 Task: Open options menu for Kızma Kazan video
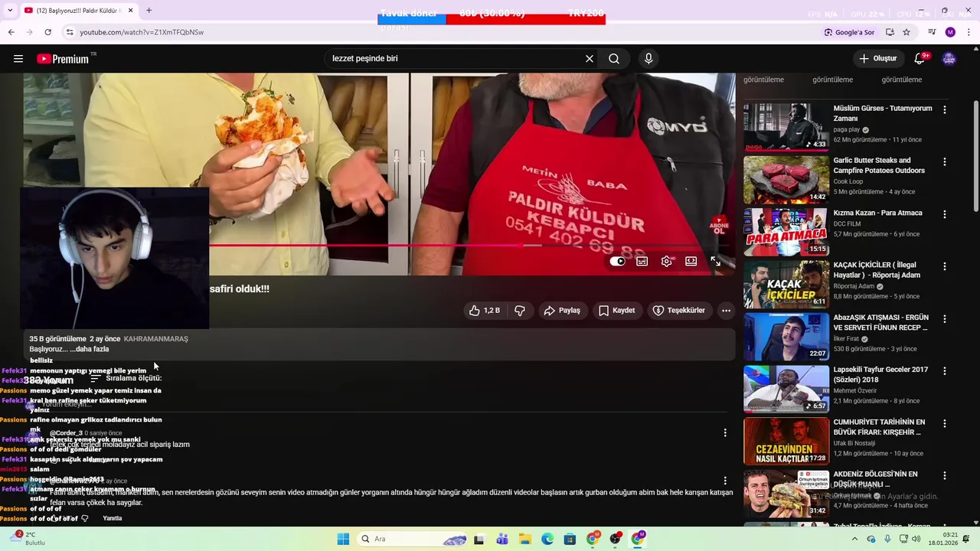tap(944, 214)
